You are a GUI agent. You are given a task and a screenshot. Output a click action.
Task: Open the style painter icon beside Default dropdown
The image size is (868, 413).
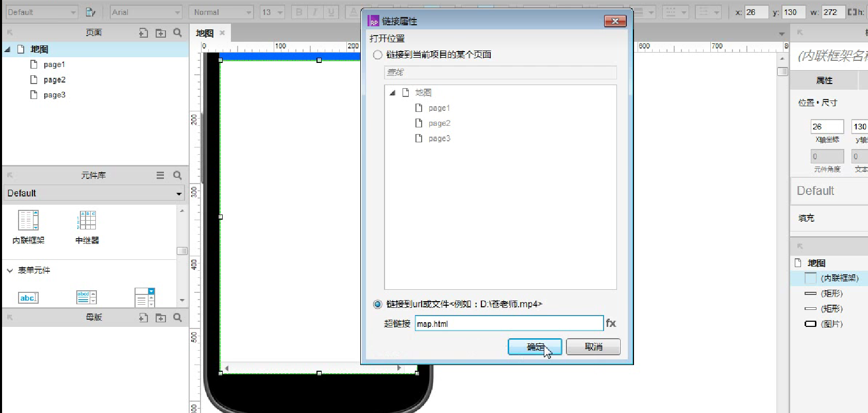[x=91, y=12]
